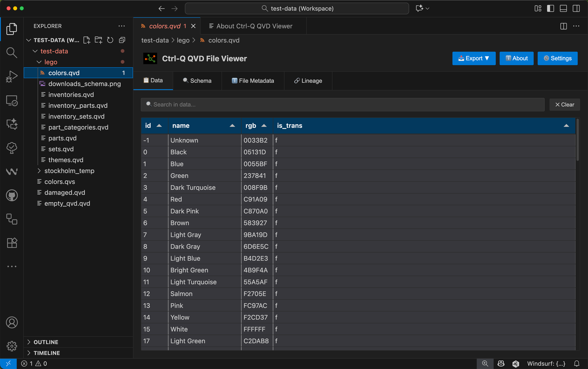Create a new file in the explorer
The width and height of the screenshot is (588, 369).
[86, 40]
